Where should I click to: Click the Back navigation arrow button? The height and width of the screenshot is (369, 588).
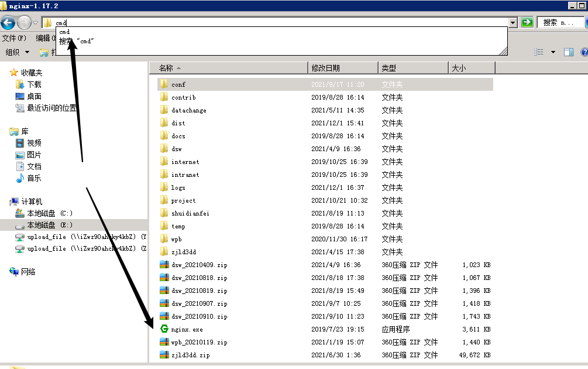coord(8,22)
